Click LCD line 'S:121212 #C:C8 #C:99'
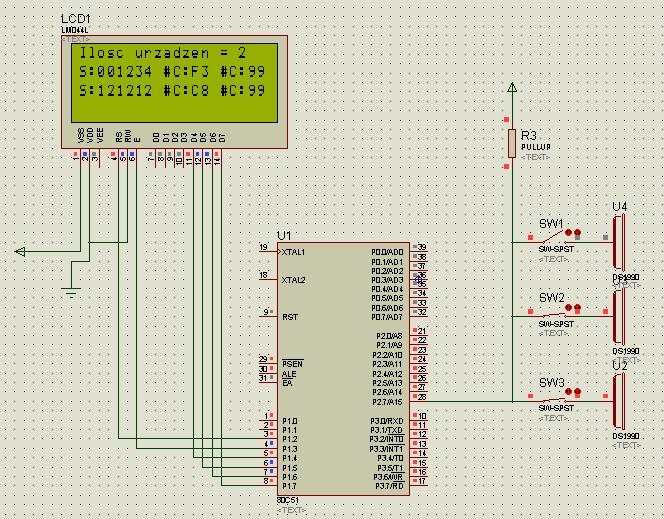Screen dimensions: 664x519 click(x=172, y=90)
